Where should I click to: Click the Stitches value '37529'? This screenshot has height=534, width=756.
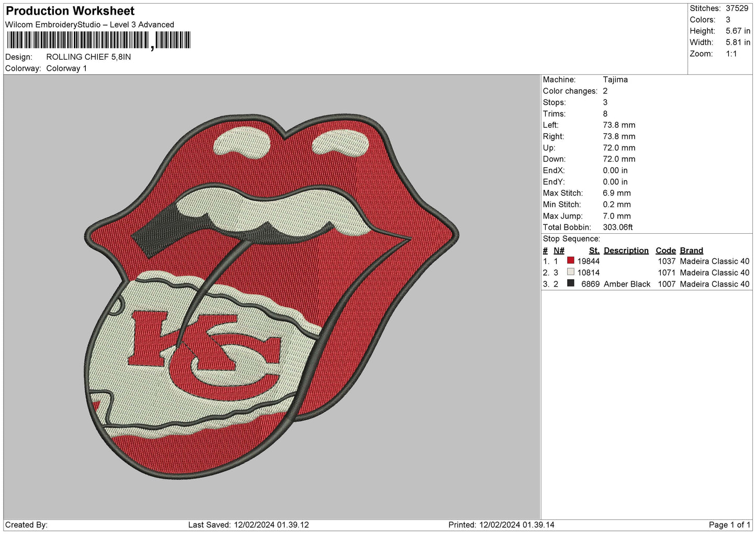pos(737,8)
